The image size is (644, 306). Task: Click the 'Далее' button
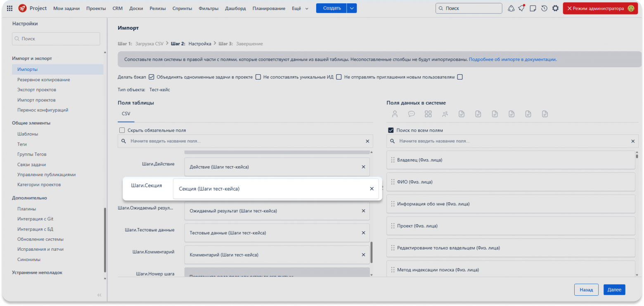click(x=614, y=290)
